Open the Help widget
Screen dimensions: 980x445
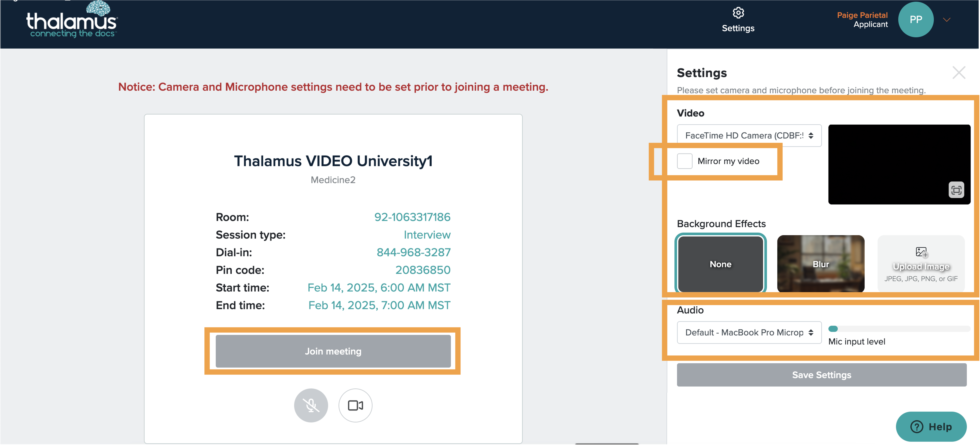tap(931, 427)
